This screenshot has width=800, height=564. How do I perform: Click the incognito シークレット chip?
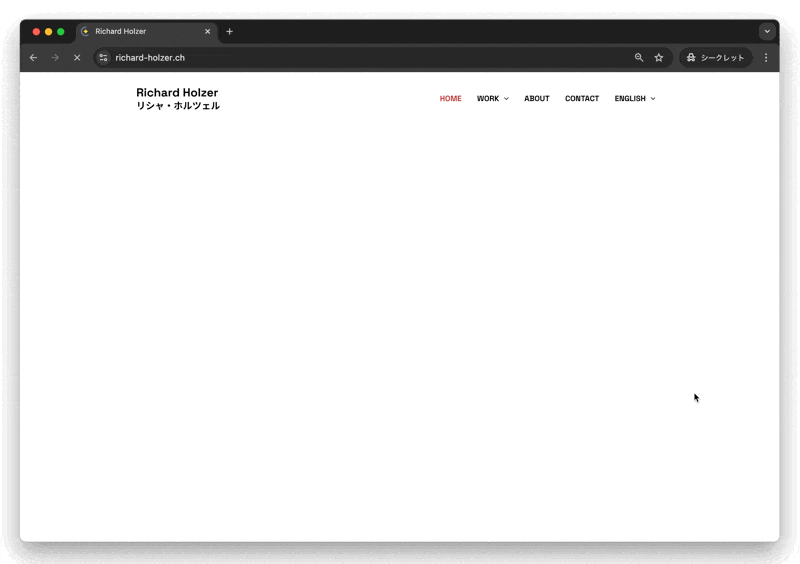click(715, 58)
